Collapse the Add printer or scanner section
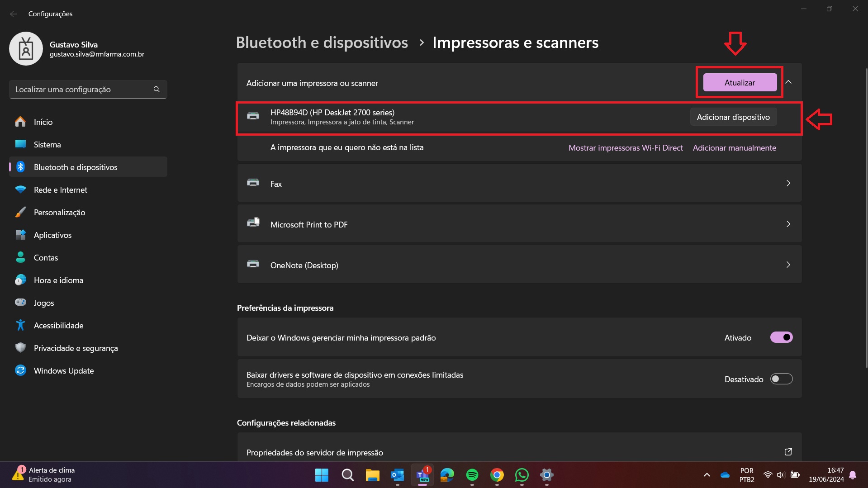The height and width of the screenshot is (488, 868). (x=788, y=82)
